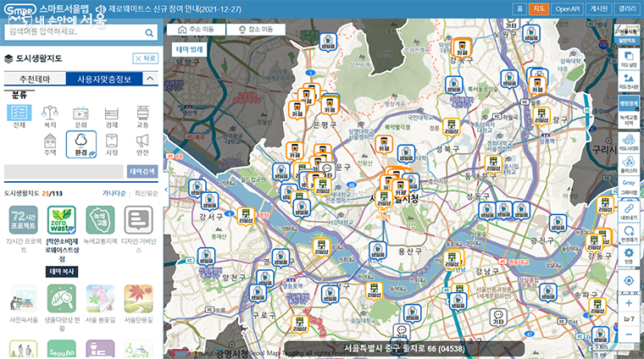
Task: Choose the 교통 (traffic) category icon
Action: coord(142,116)
